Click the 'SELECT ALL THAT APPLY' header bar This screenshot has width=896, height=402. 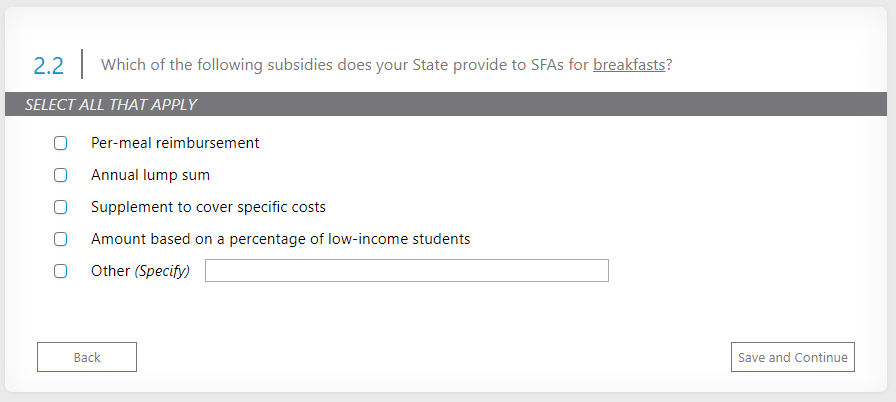click(445, 104)
